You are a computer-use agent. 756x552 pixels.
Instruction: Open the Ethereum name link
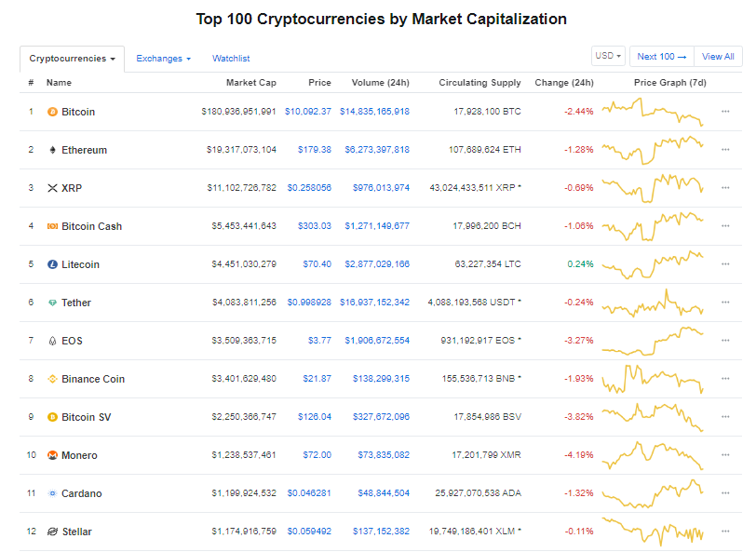click(85, 150)
